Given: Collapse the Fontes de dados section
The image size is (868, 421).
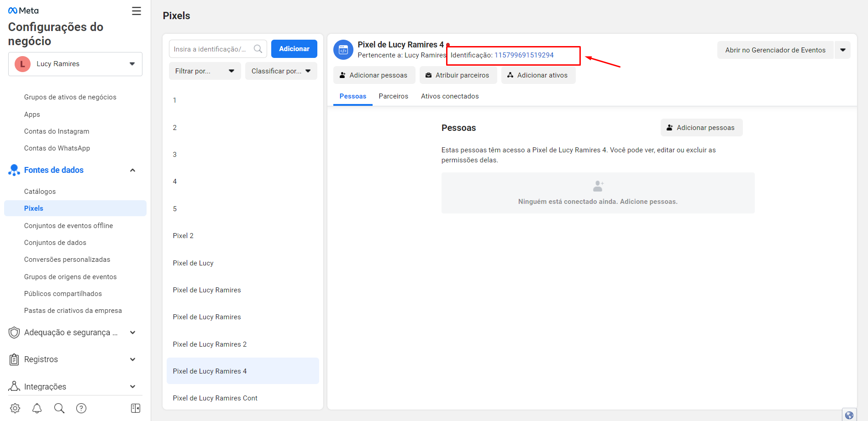Looking at the screenshot, I should point(132,170).
